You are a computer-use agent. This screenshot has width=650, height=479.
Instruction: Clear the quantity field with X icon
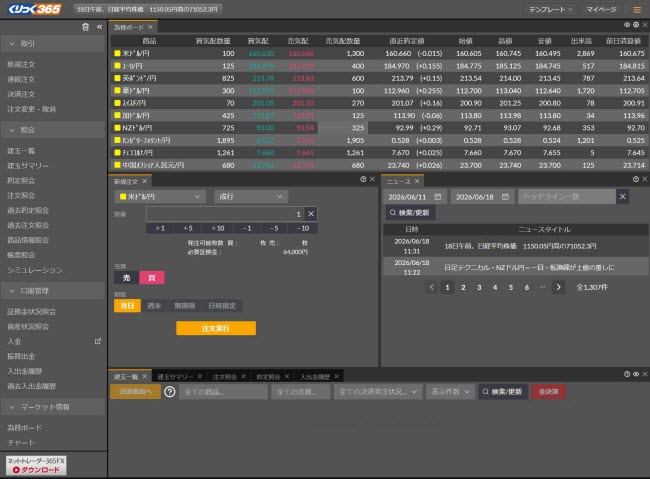(x=311, y=214)
